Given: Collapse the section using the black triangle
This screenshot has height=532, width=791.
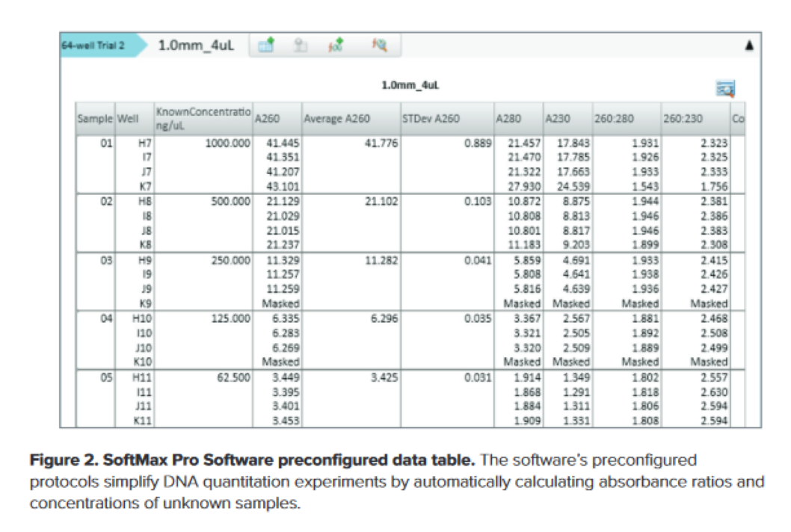Looking at the screenshot, I should pos(749,46).
